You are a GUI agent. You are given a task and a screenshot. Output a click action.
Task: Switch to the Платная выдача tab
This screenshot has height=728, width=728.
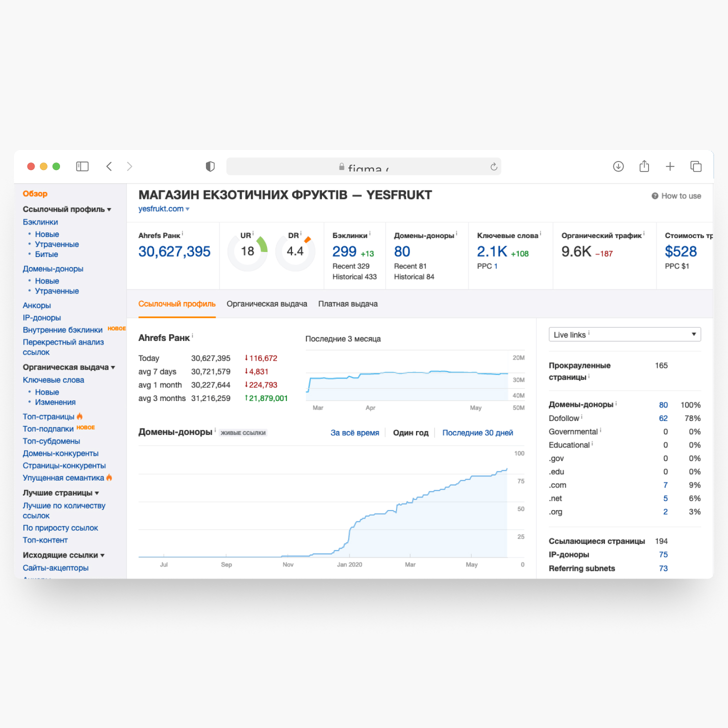[x=347, y=304]
